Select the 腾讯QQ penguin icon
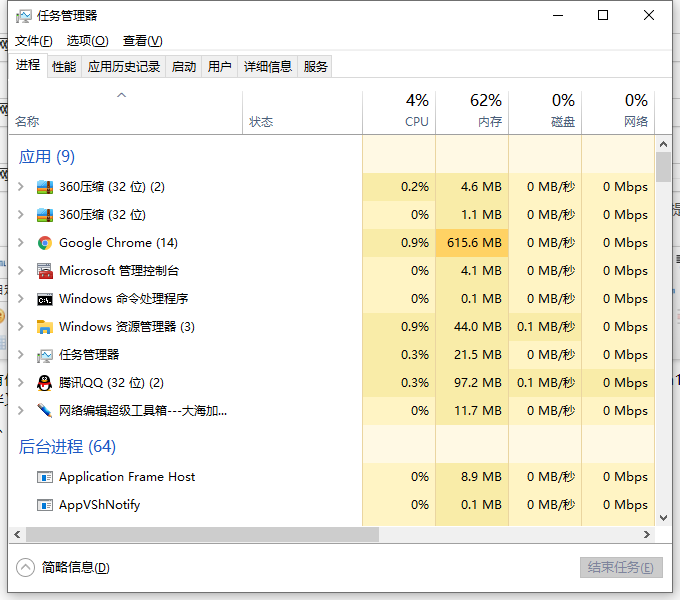This screenshot has width=680, height=600. pyautogui.click(x=44, y=383)
